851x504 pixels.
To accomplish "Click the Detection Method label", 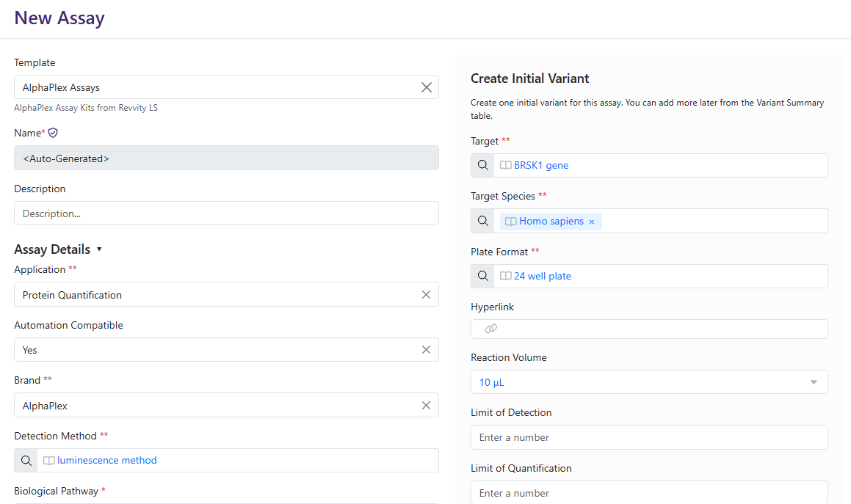I will coord(55,437).
